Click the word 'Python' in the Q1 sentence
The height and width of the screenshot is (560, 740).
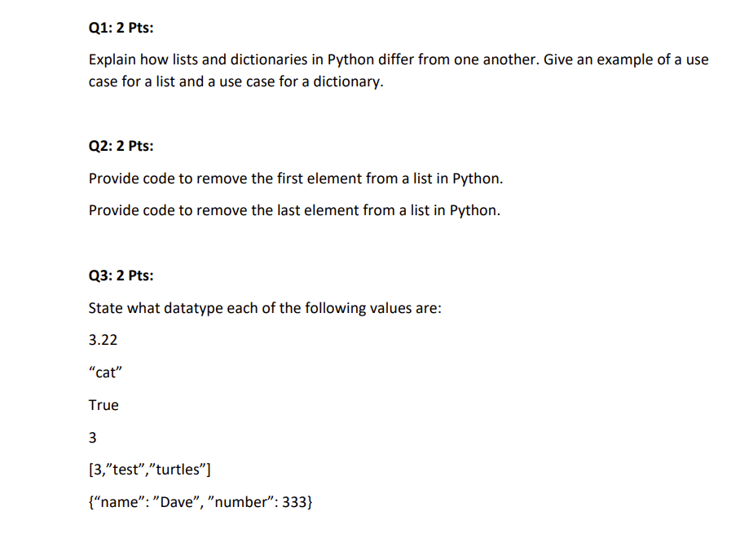click(350, 60)
